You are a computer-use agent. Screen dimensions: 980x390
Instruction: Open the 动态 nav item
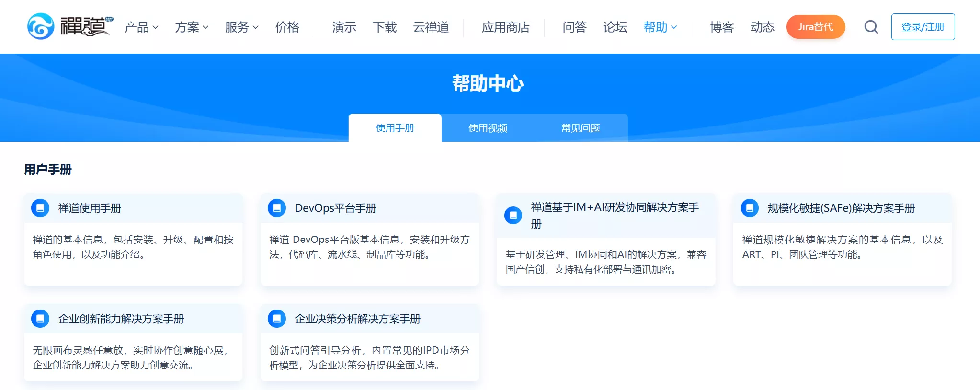763,27
